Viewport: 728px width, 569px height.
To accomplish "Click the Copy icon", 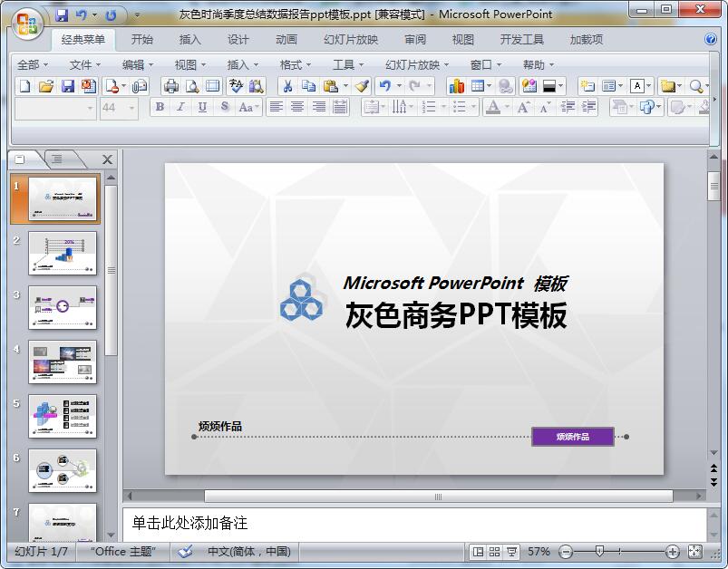I will point(308,86).
